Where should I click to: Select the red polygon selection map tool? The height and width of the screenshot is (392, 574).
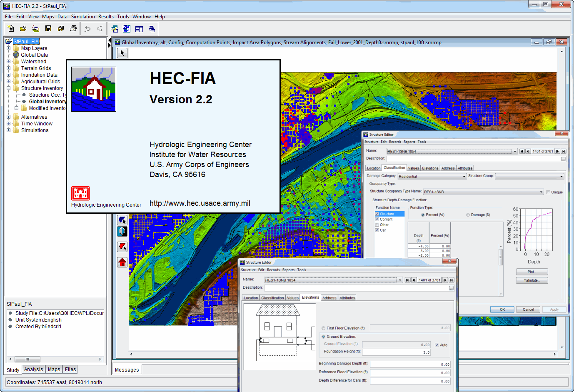point(122,247)
